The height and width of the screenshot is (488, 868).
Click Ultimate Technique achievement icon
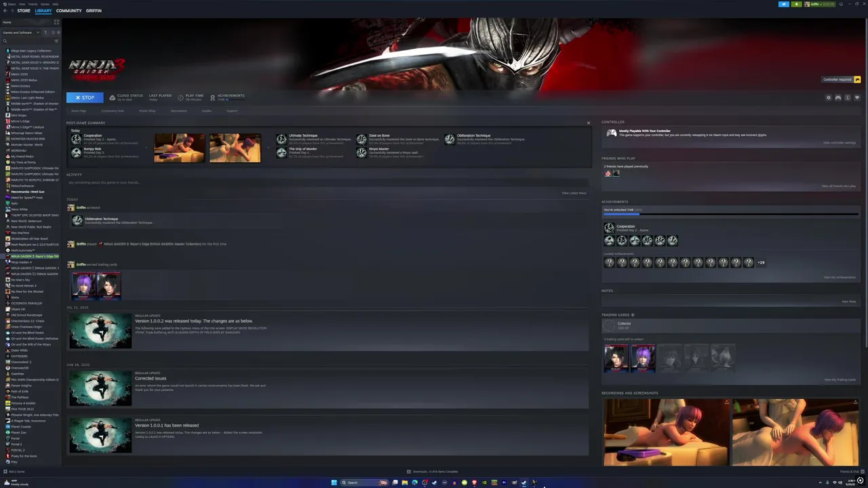[281, 139]
